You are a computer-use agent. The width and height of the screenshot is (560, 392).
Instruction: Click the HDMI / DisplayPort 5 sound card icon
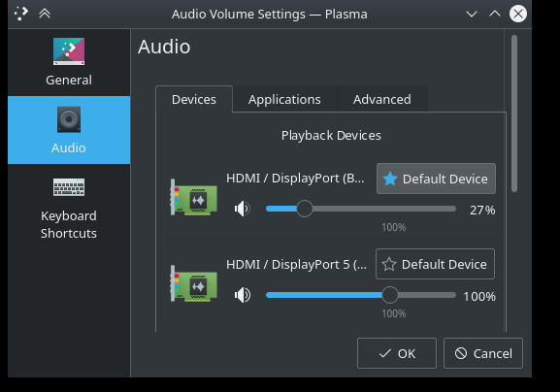pyautogui.click(x=193, y=284)
